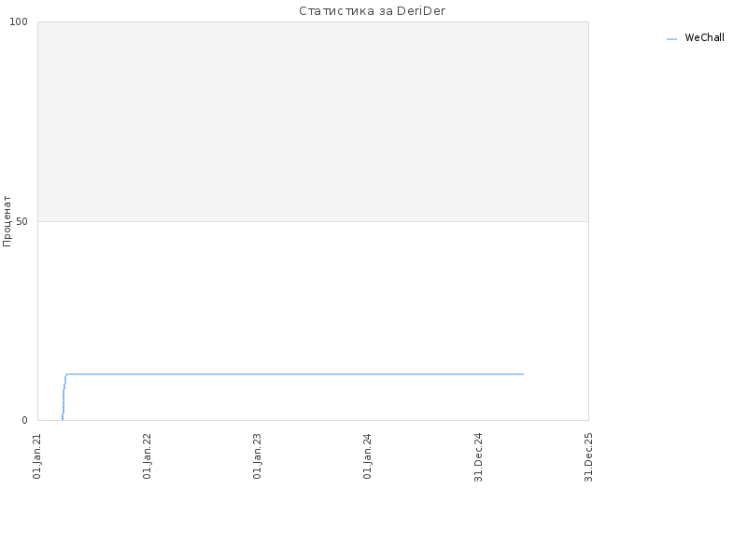Click the flat blue line above 01.Jan.24
Screen dimensions: 747x560
click(x=367, y=374)
